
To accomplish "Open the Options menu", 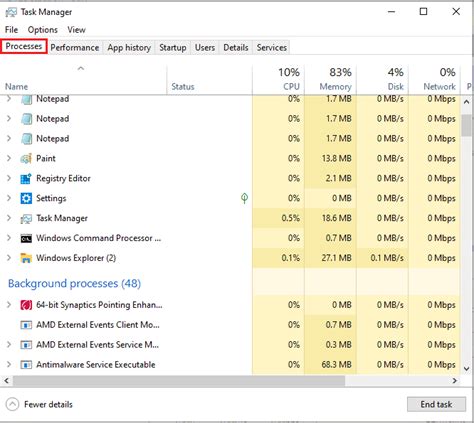I will click(43, 30).
